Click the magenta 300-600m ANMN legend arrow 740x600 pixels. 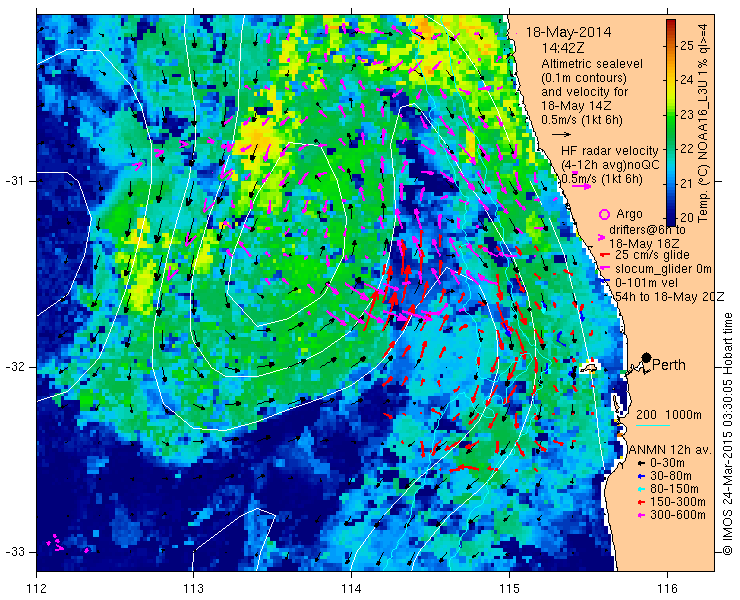[641, 515]
